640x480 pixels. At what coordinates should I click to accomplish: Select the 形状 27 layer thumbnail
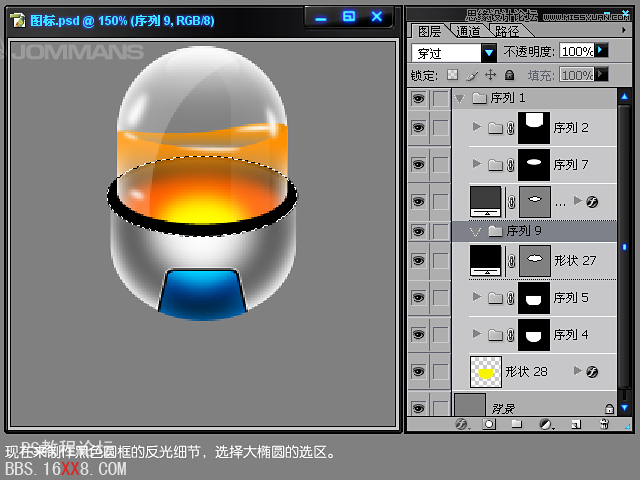[x=485, y=259]
